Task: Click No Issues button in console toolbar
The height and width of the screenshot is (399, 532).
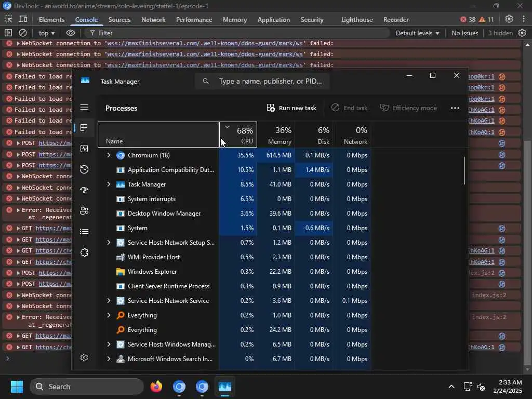Action: (x=464, y=33)
